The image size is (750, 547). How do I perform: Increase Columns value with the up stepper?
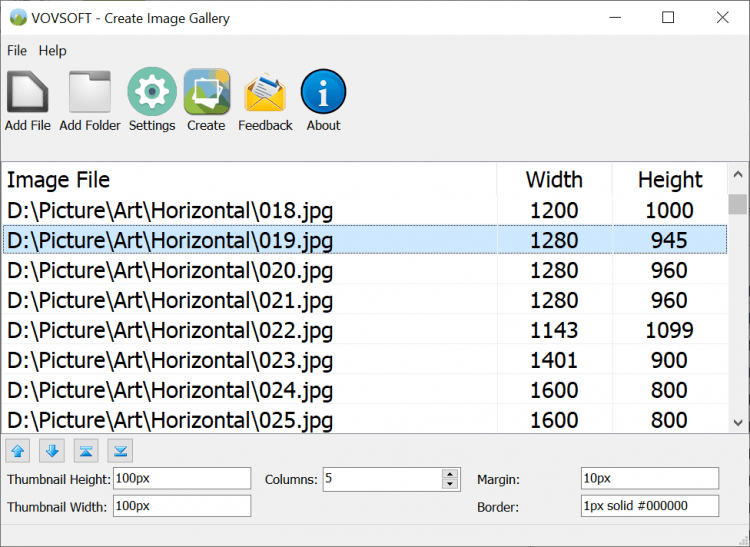[x=450, y=474]
